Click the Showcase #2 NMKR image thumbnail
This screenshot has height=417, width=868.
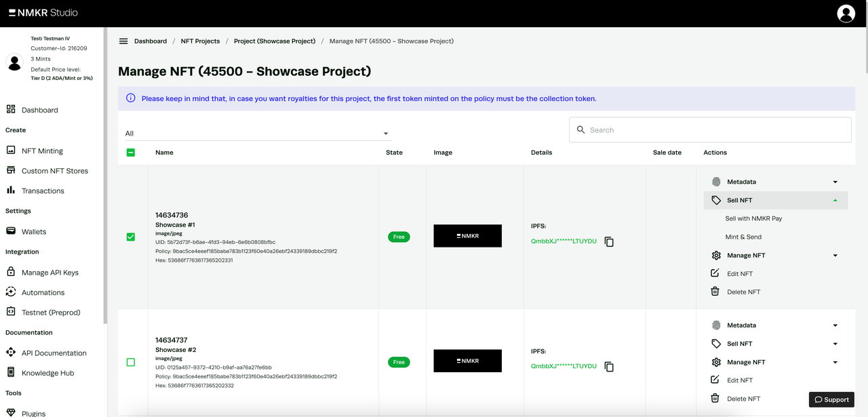pos(468,361)
